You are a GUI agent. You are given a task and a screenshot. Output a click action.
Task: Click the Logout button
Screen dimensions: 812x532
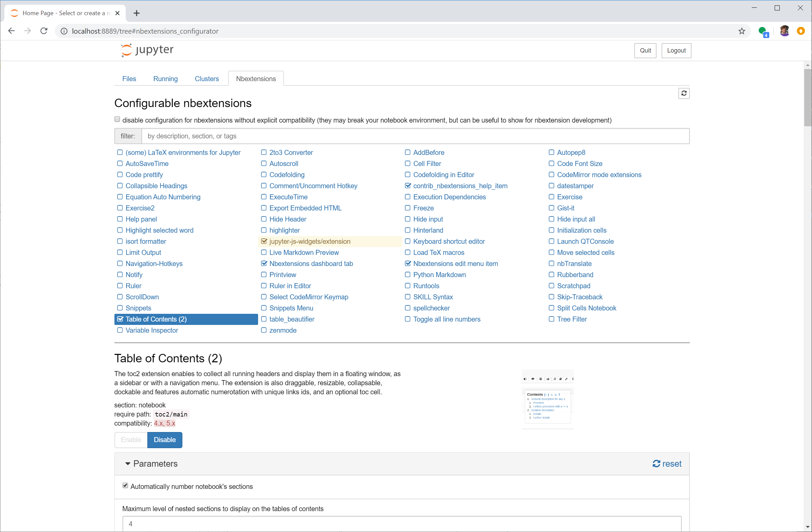676,50
